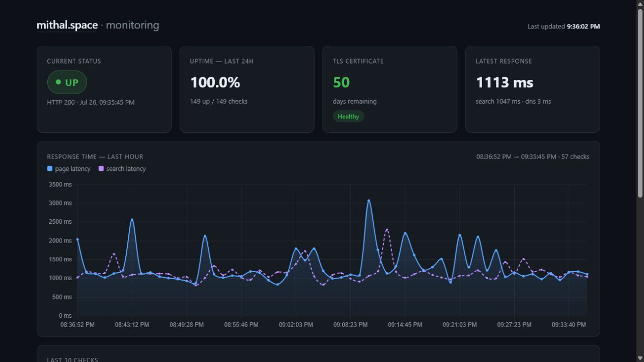Click the green UP status badge
The height and width of the screenshot is (362, 644).
click(x=67, y=82)
